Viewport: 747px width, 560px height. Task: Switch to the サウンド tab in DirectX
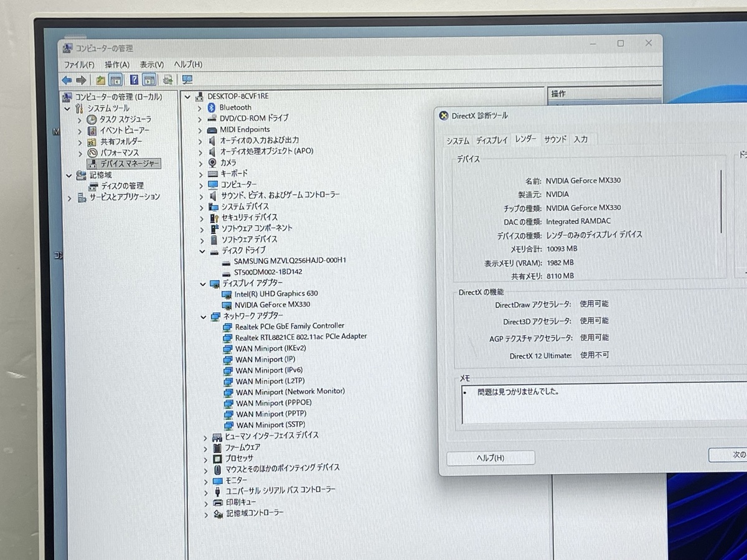(x=555, y=139)
